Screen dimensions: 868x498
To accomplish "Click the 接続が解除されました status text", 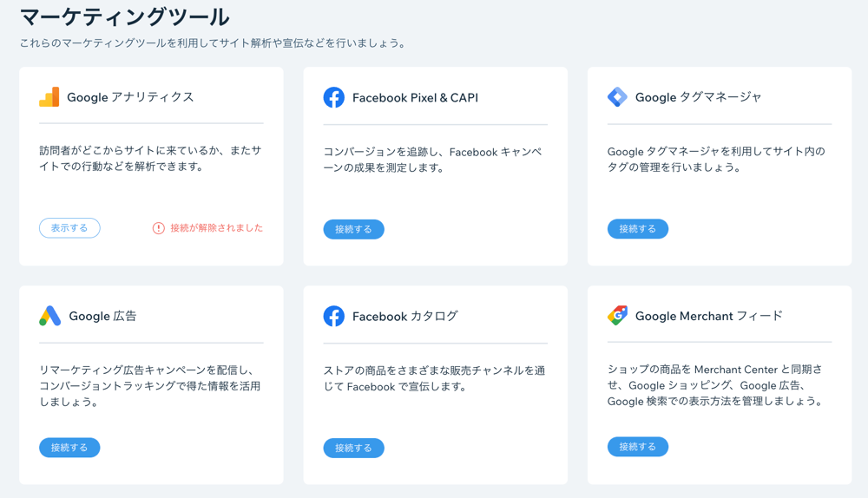I will point(216,228).
